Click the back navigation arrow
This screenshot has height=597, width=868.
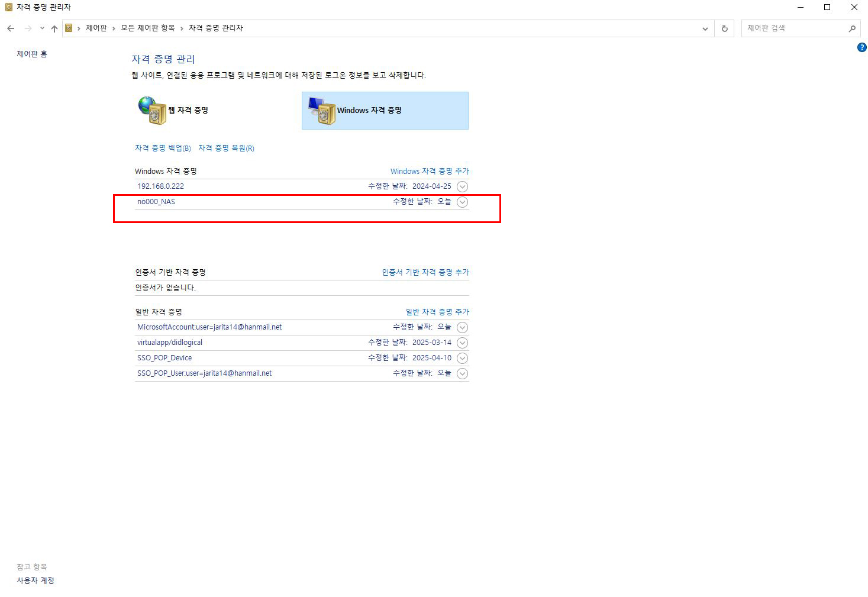click(x=11, y=28)
